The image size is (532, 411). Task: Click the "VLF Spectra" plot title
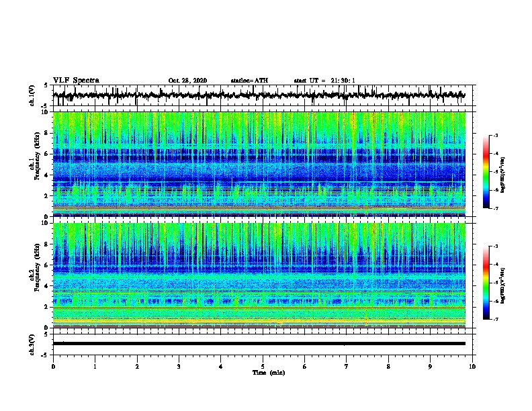point(76,81)
